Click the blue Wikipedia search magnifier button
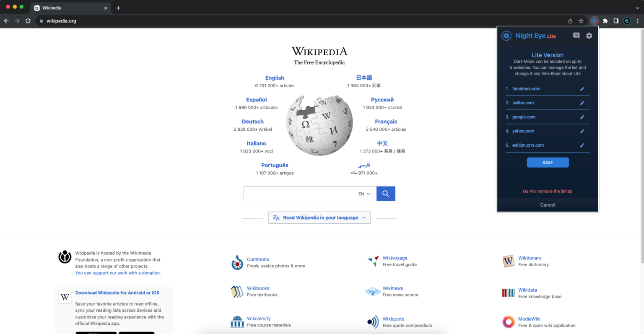This screenshot has height=334, width=644. coord(386,194)
